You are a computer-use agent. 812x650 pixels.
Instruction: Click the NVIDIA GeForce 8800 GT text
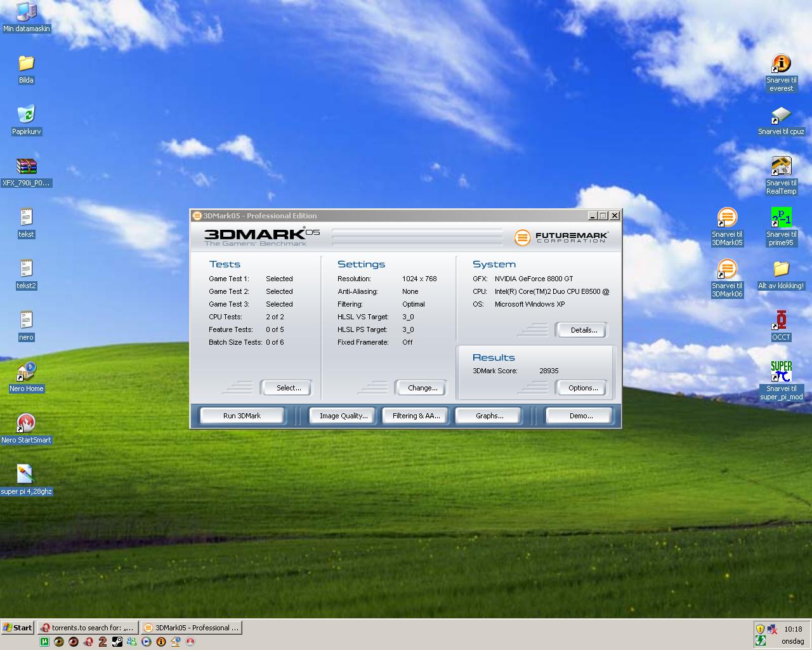534,279
